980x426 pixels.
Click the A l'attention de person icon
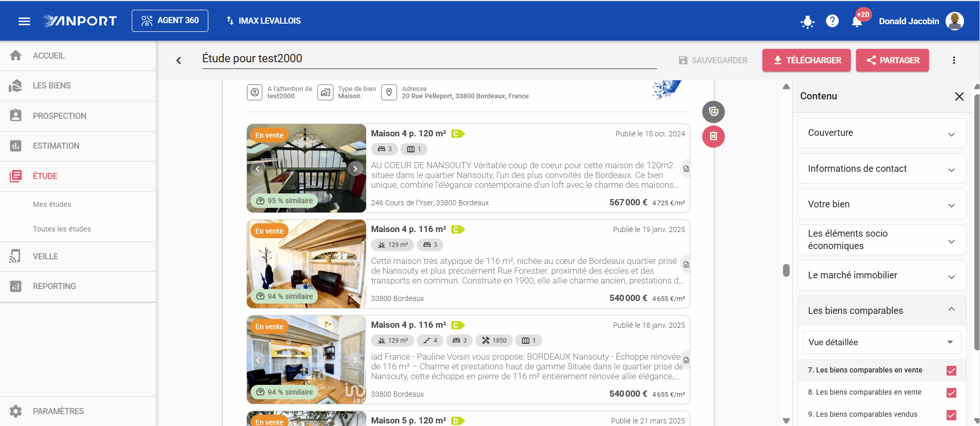coord(255,93)
